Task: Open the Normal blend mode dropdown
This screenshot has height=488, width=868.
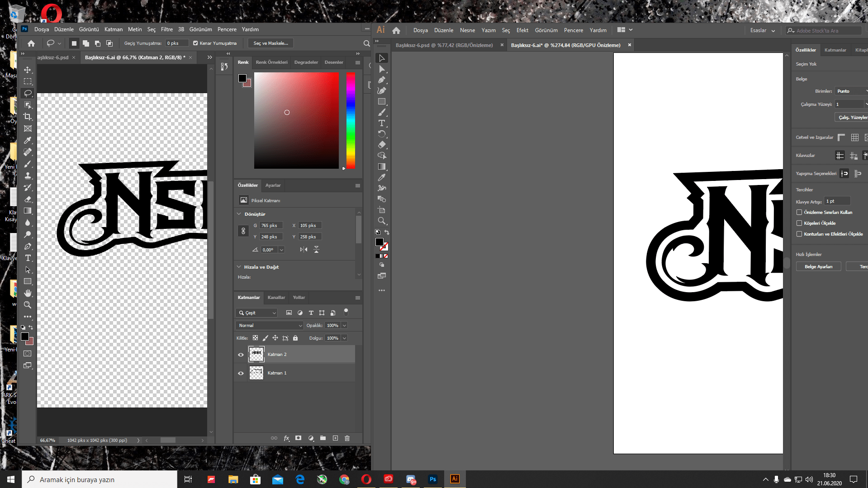Action: 270,326
